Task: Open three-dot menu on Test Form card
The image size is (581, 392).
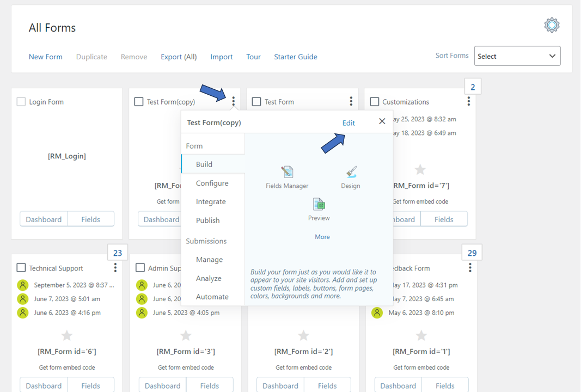Action: (351, 101)
